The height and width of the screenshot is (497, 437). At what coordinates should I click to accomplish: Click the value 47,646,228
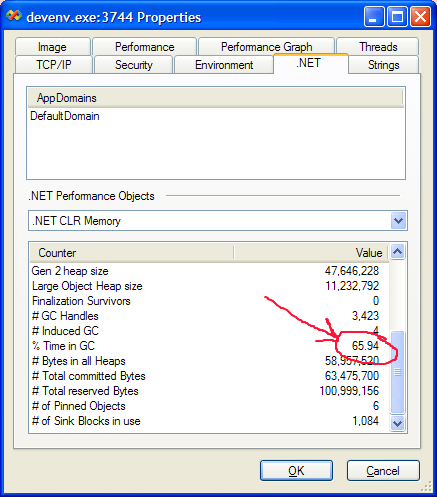pyautogui.click(x=352, y=271)
